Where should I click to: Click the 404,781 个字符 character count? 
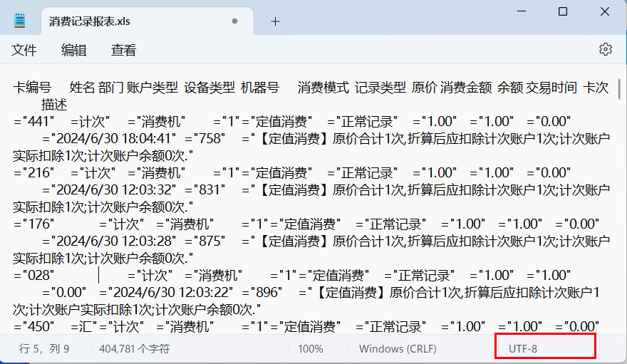(135, 349)
